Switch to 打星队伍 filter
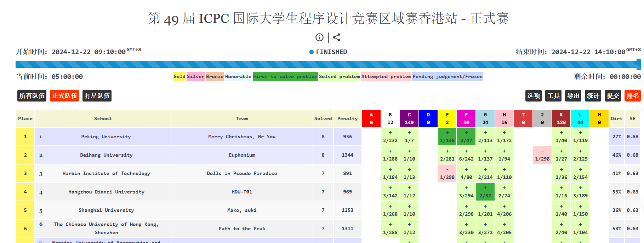Viewport: 644px width, 243px height. (x=97, y=96)
